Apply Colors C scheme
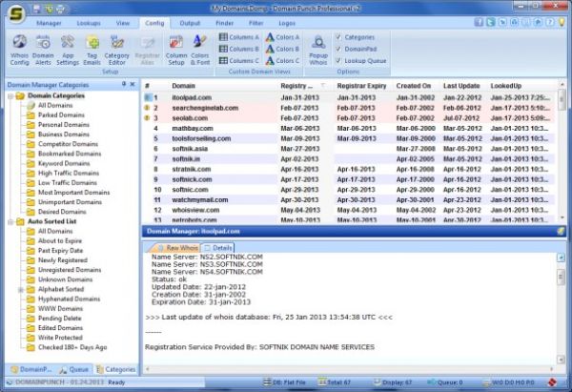 (282, 61)
